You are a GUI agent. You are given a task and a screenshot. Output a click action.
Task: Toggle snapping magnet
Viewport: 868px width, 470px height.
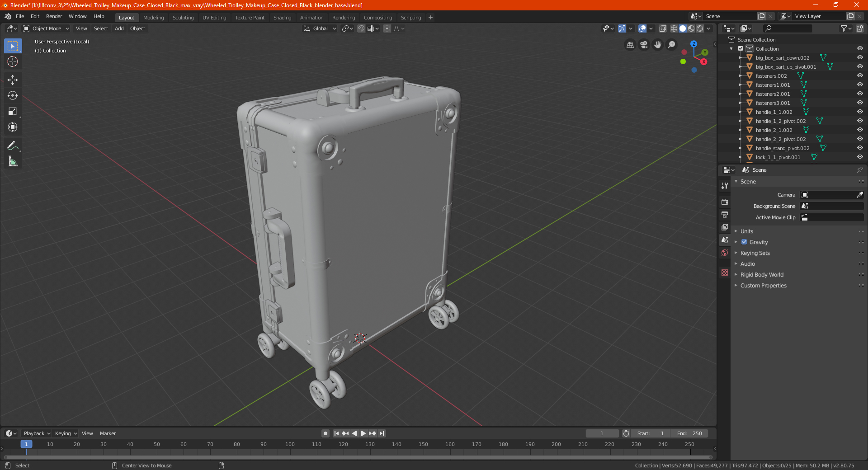[x=361, y=28]
